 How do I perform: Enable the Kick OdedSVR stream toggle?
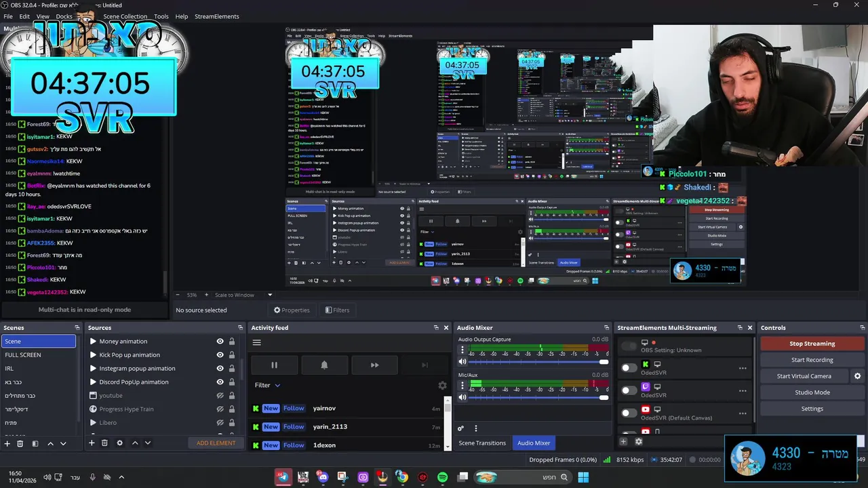629,368
